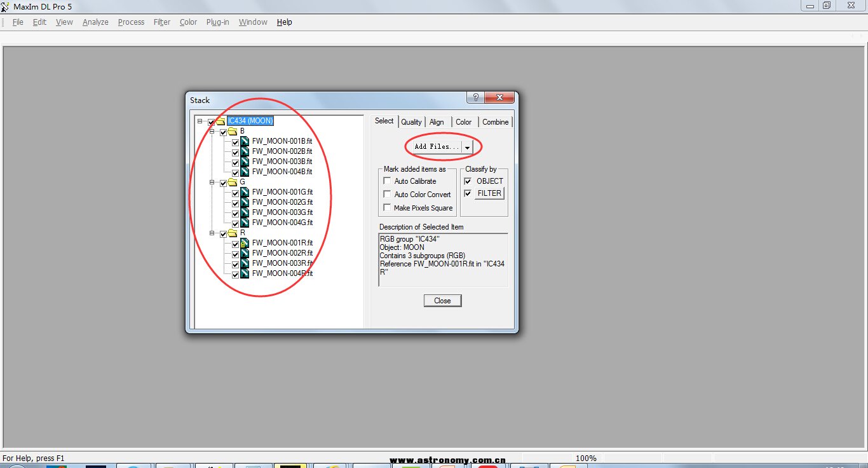Image resolution: width=868 pixels, height=468 pixels.
Task: Uncheck the IC434 (MOON) group checkbox
Action: click(x=211, y=122)
